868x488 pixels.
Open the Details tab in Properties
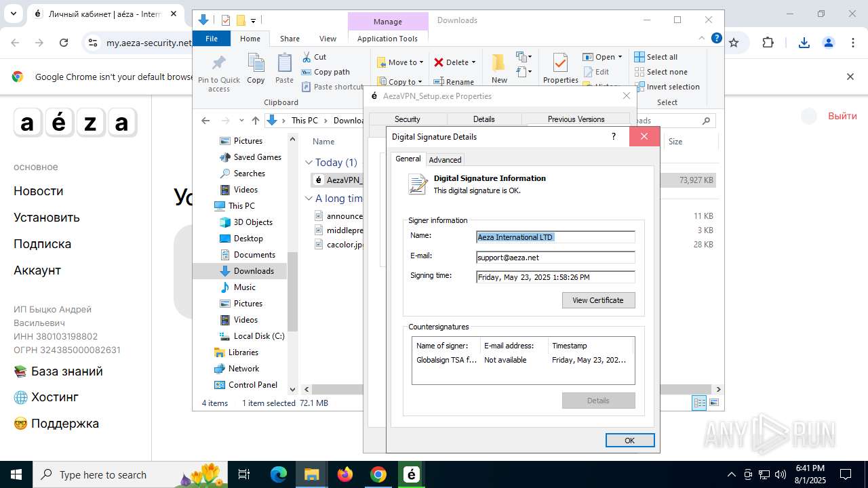click(x=484, y=119)
